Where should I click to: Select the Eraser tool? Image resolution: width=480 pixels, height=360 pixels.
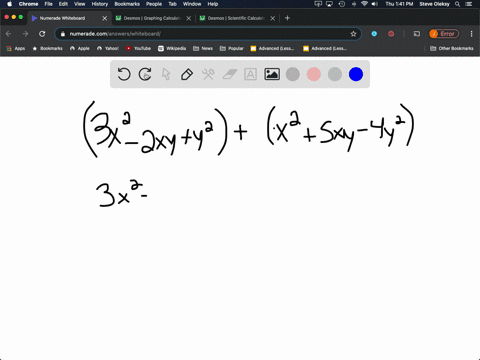tap(229, 74)
